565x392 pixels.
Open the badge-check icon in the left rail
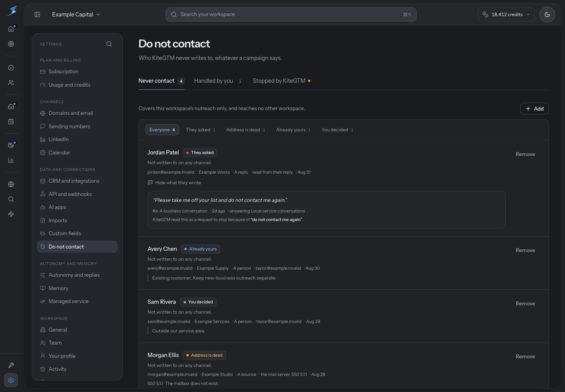pos(11,68)
